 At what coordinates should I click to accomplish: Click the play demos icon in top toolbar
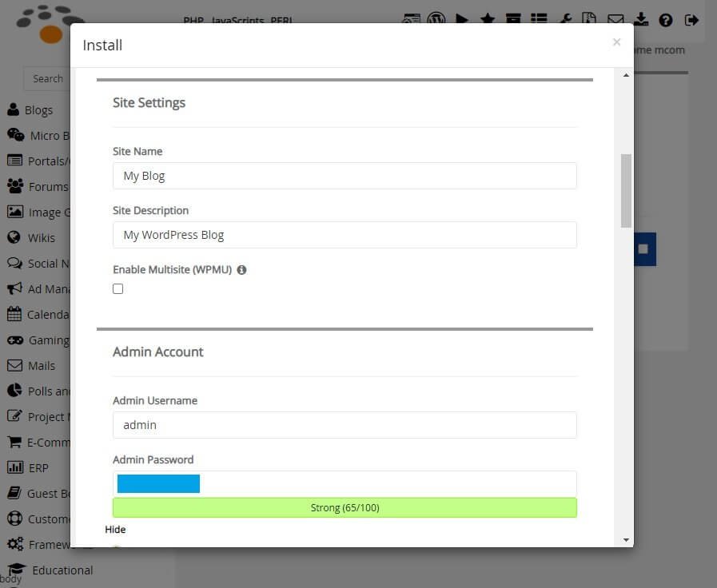[x=462, y=20]
